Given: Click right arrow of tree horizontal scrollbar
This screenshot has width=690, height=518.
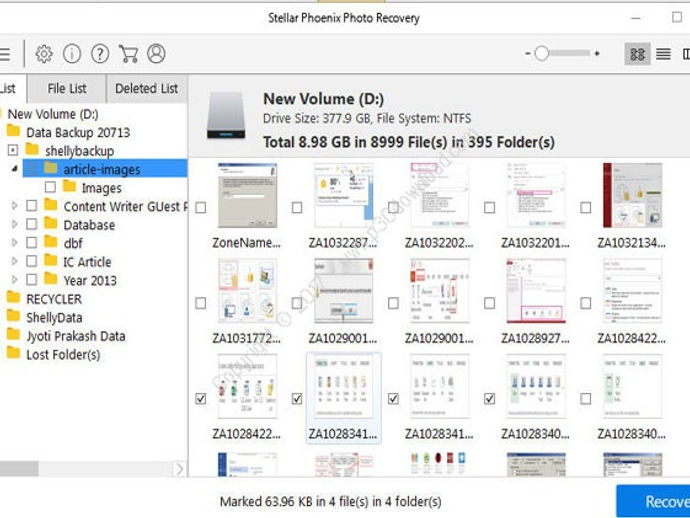Looking at the screenshot, I should [180, 469].
